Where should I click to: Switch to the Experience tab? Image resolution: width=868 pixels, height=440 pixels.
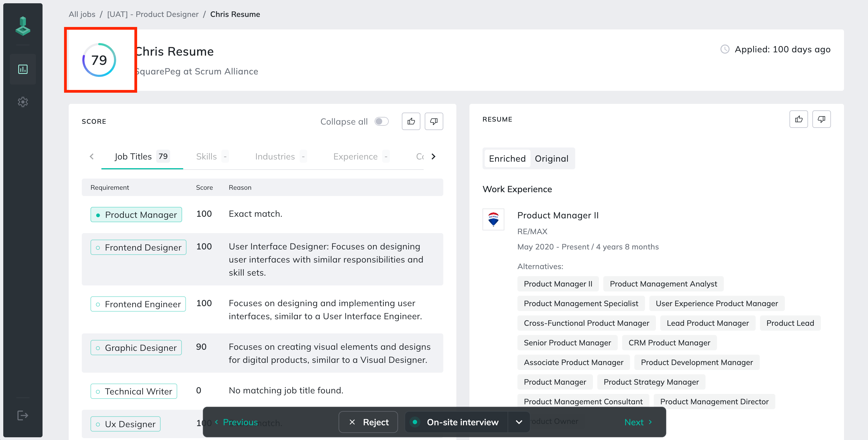361,157
